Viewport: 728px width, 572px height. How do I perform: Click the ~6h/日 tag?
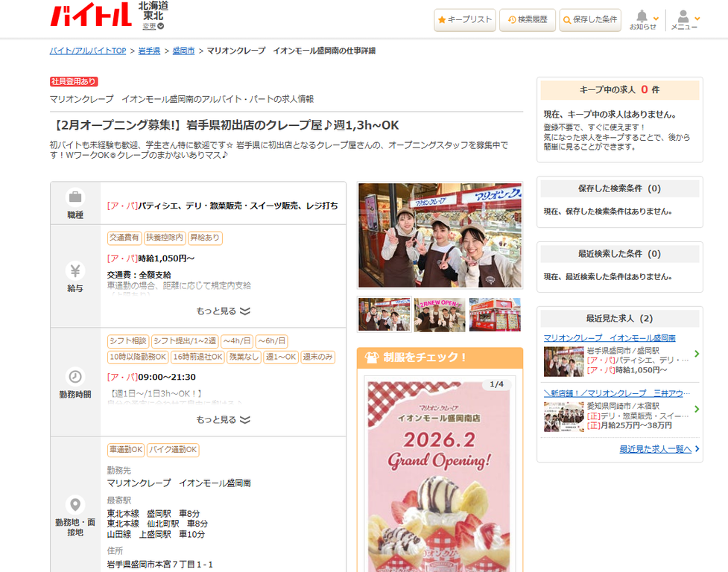272,341
